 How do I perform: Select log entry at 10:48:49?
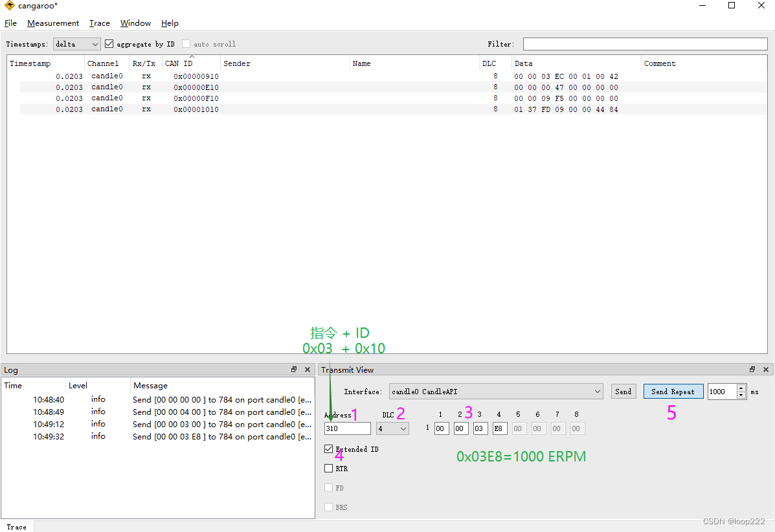point(158,412)
